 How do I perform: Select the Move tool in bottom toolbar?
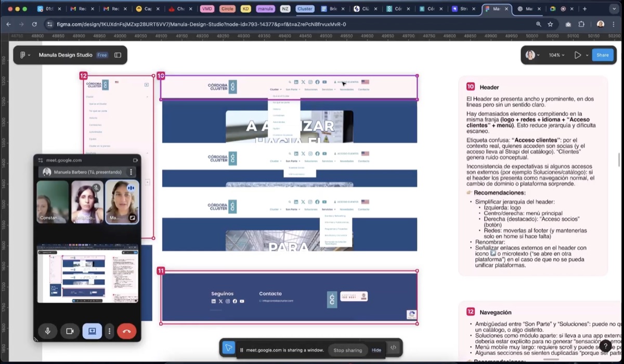tap(228, 348)
